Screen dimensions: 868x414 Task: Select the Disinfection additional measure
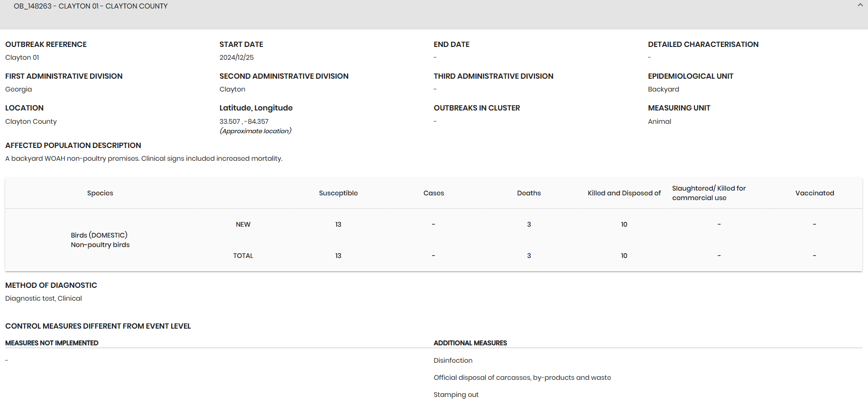[453, 360]
